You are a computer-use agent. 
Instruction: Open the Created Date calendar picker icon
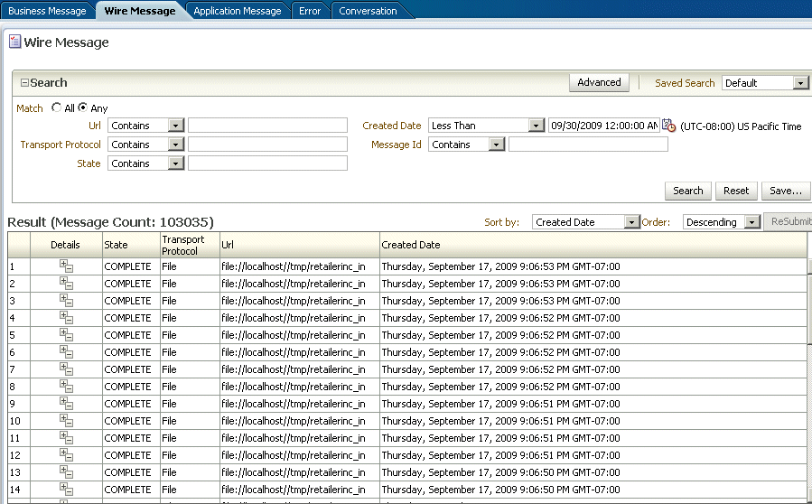pyautogui.click(x=668, y=126)
